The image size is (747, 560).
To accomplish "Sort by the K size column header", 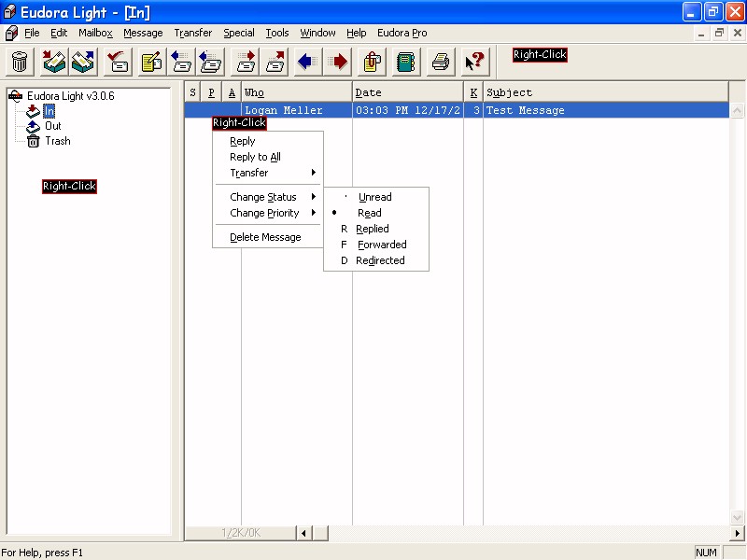I will (x=473, y=92).
